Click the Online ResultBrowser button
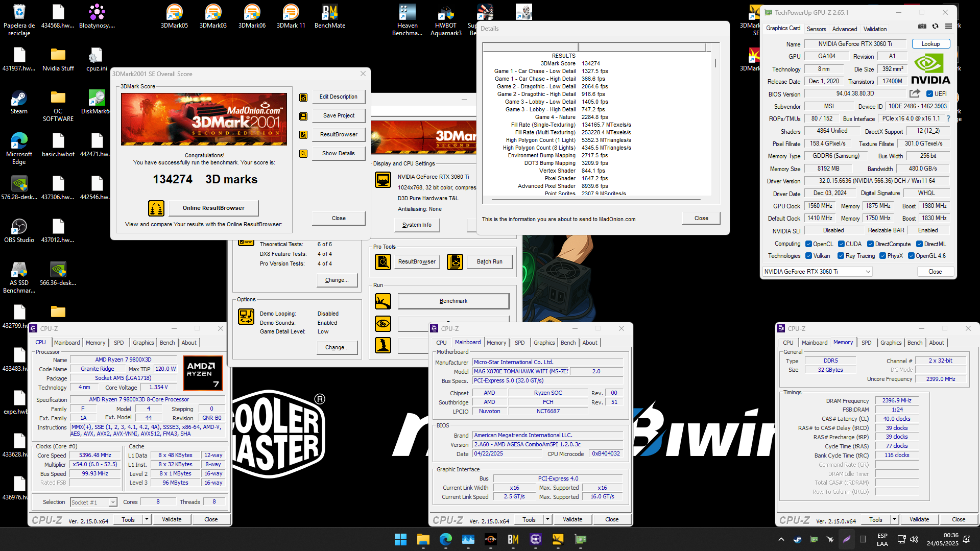Screen dimensions: 980x551 [x=213, y=208]
